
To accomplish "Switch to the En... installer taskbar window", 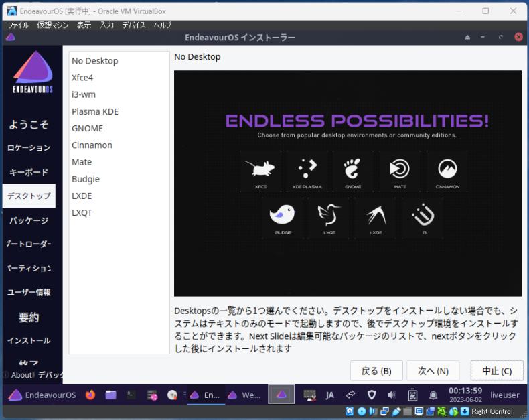I will coord(206,395).
